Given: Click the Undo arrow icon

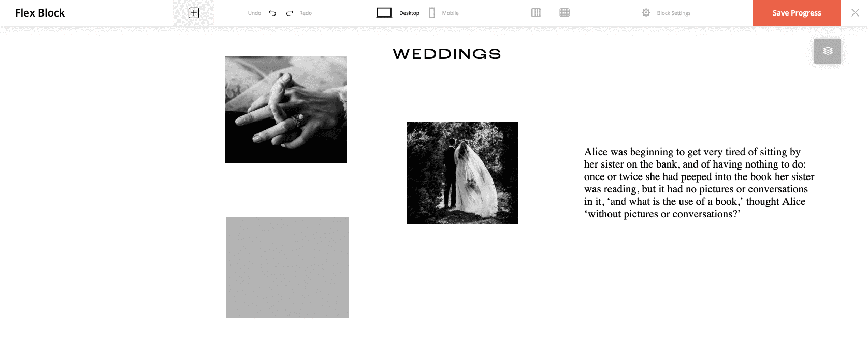Looking at the screenshot, I should pos(272,13).
